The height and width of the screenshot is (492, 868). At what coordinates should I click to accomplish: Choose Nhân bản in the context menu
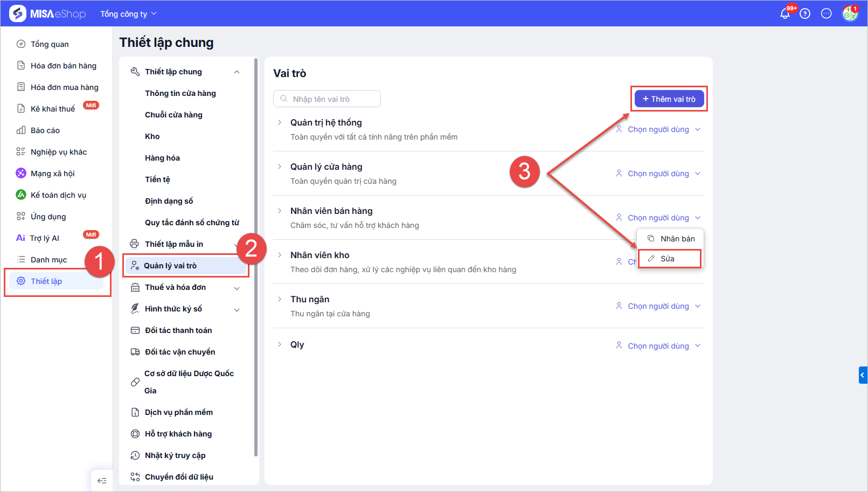pos(677,239)
